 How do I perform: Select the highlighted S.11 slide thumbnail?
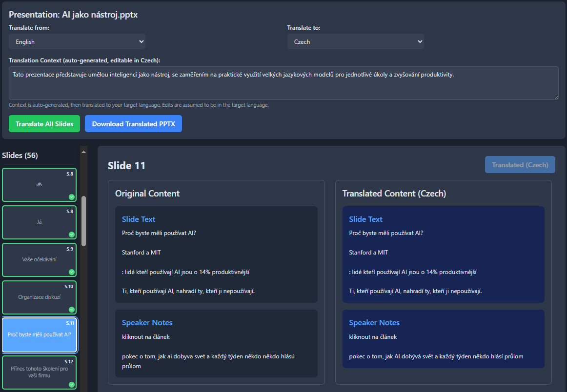tap(40, 335)
